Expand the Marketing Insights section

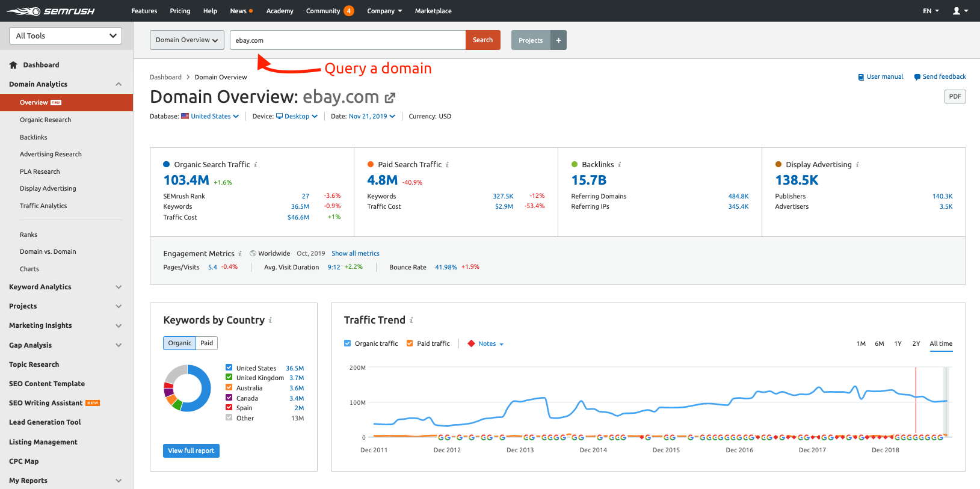119,325
